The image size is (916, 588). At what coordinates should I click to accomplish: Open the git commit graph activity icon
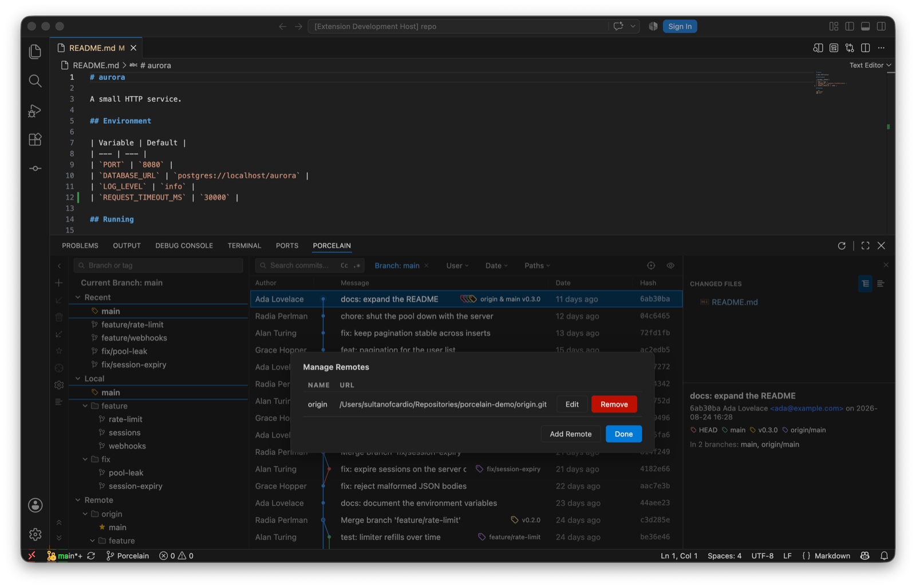click(x=35, y=168)
